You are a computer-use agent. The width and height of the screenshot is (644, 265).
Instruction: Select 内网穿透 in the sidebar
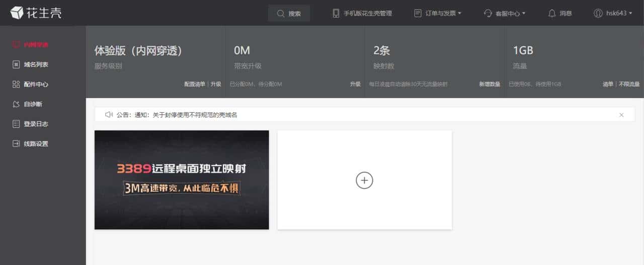[x=30, y=44]
